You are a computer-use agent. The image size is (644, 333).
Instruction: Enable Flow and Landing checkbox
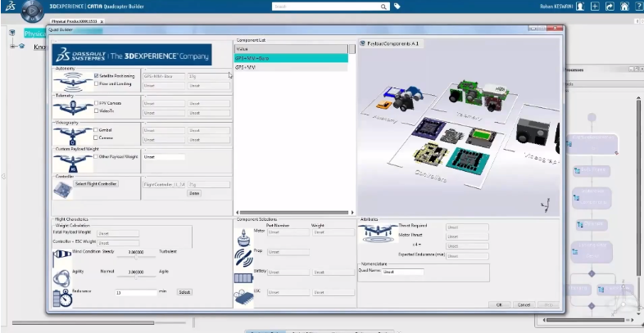click(x=96, y=83)
